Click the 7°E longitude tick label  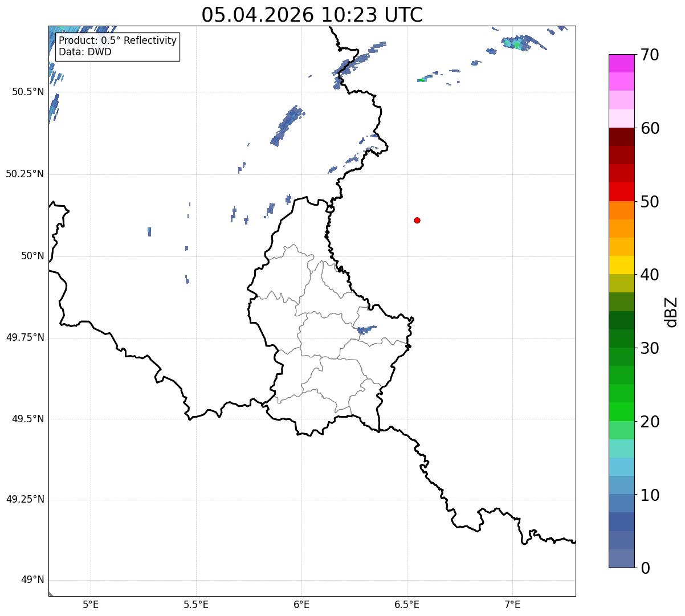(x=512, y=604)
